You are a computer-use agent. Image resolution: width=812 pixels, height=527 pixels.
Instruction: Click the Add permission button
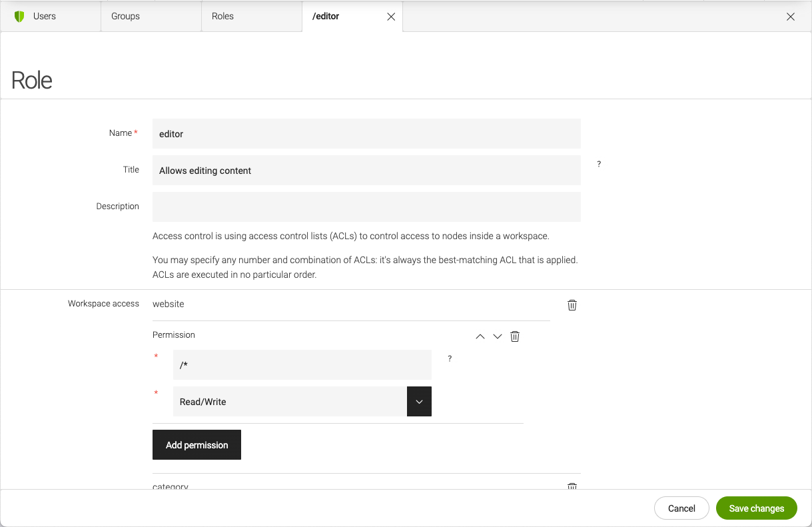(197, 445)
